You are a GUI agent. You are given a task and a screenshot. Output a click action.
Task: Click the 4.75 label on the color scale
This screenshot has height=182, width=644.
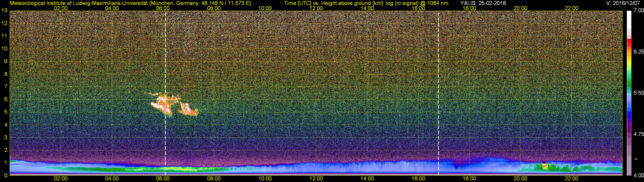639,134
